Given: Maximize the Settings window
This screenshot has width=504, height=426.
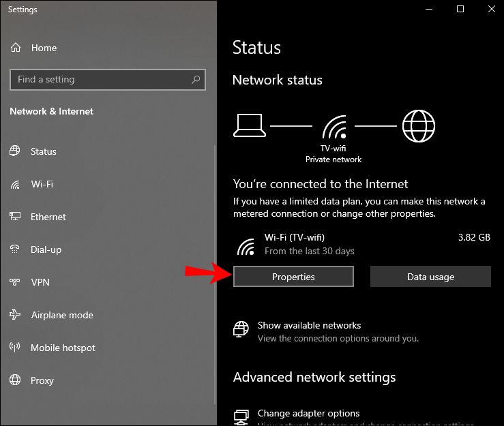Looking at the screenshot, I should point(460,9).
